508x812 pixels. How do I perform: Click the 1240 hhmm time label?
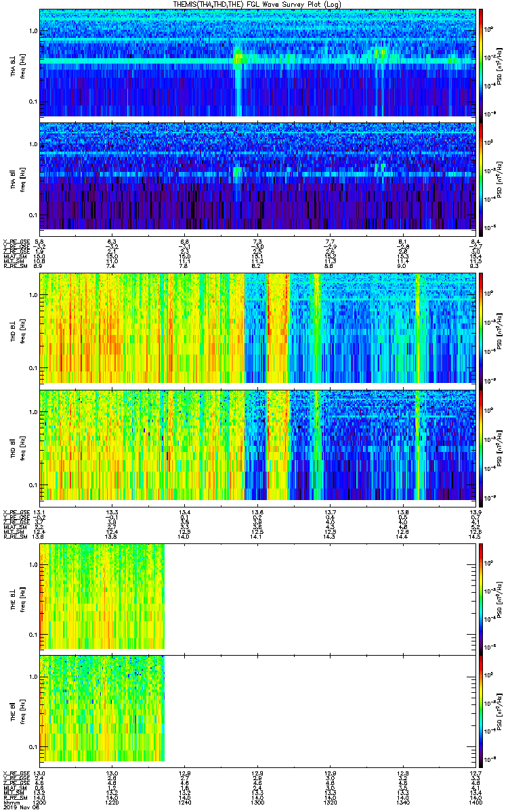(x=185, y=801)
